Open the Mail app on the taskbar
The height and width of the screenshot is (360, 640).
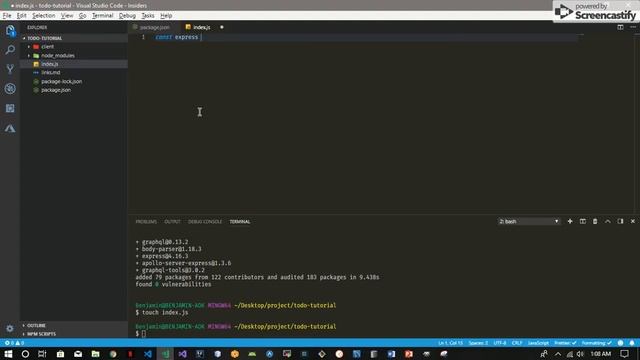pyautogui.click(x=78, y=354)
